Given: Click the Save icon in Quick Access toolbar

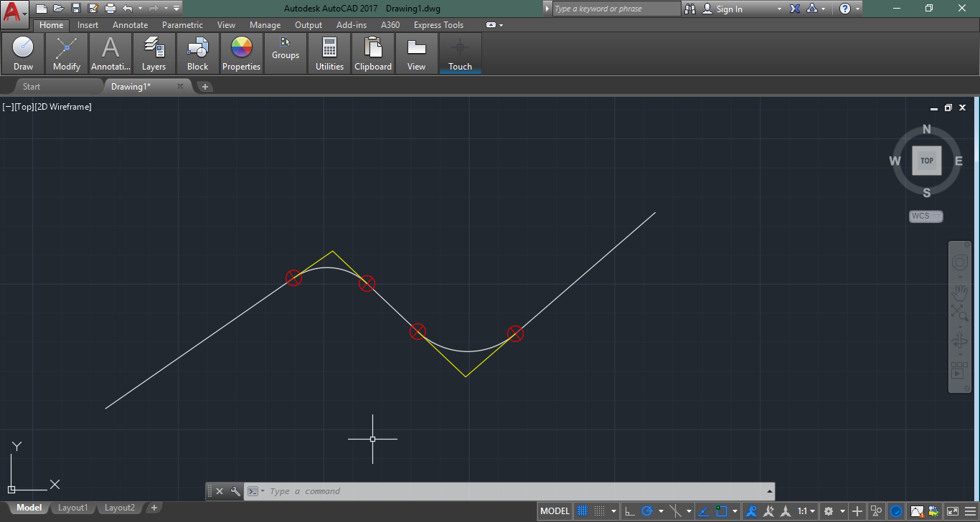Looking at the screenshot, I should pos(75,9).
